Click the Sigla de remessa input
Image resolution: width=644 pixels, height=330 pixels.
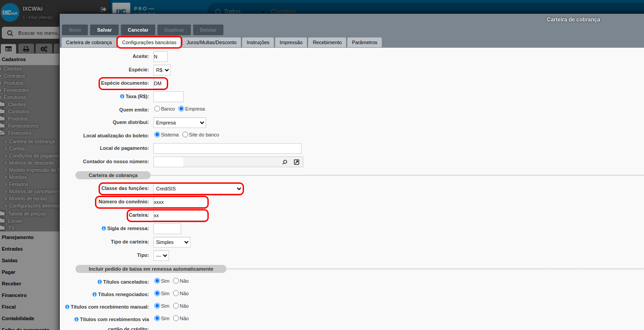pos(167,229)
